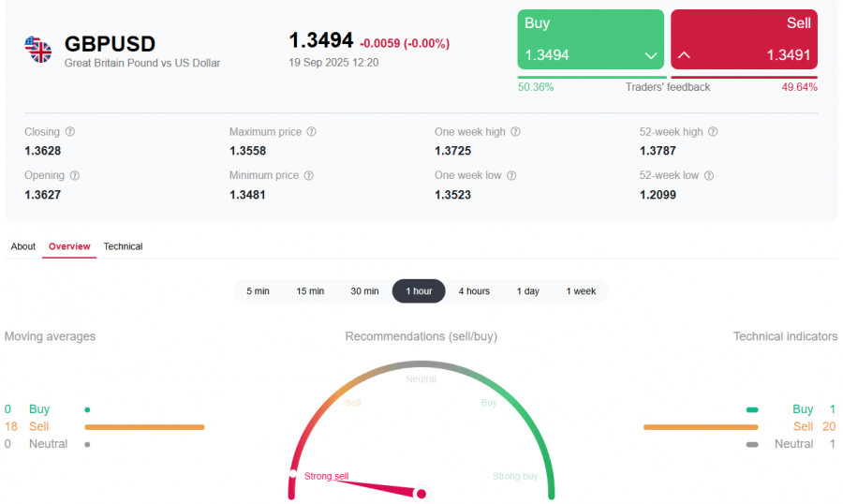The image size is (843, 504).
Task: Click the Minimum price value 1.3481
Action: (x=247, y=195)
